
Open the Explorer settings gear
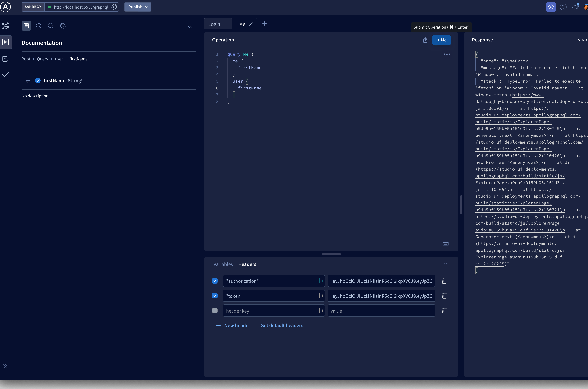(x=63, y=26)
